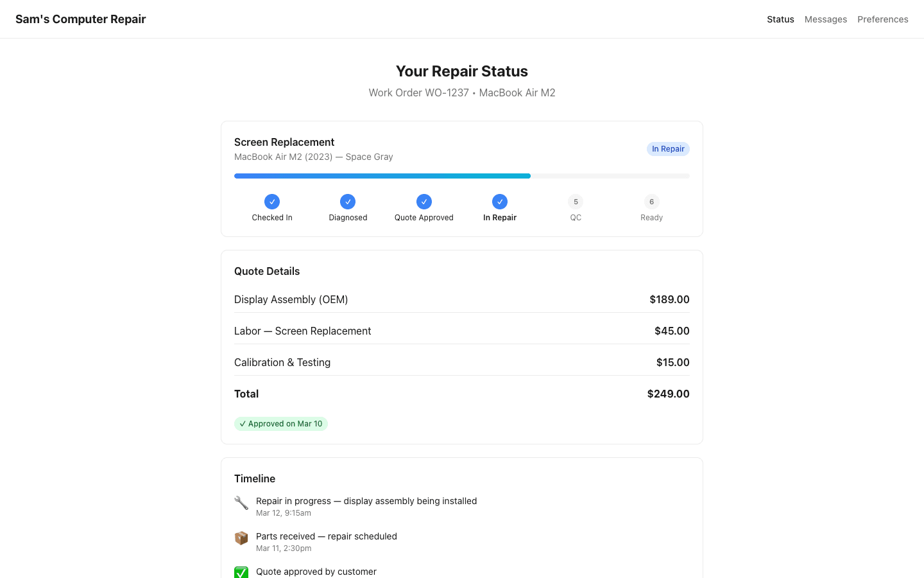Image resolution: width=924 pixels, height=578 pixels.
Task: Click the Approved on Mar 10 badge
Action: tap(281, 424)
